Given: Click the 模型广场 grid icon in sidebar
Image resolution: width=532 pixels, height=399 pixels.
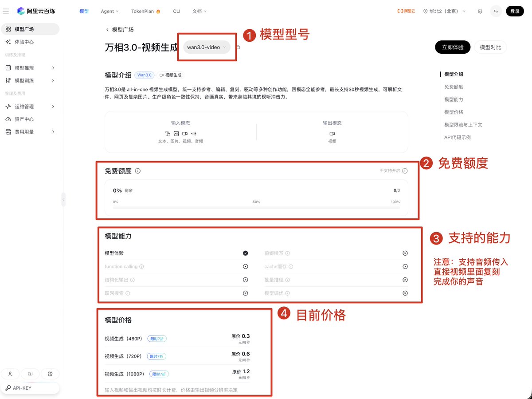Looking at the screenshot, I should pyautogui.click(x=8, y=29).
